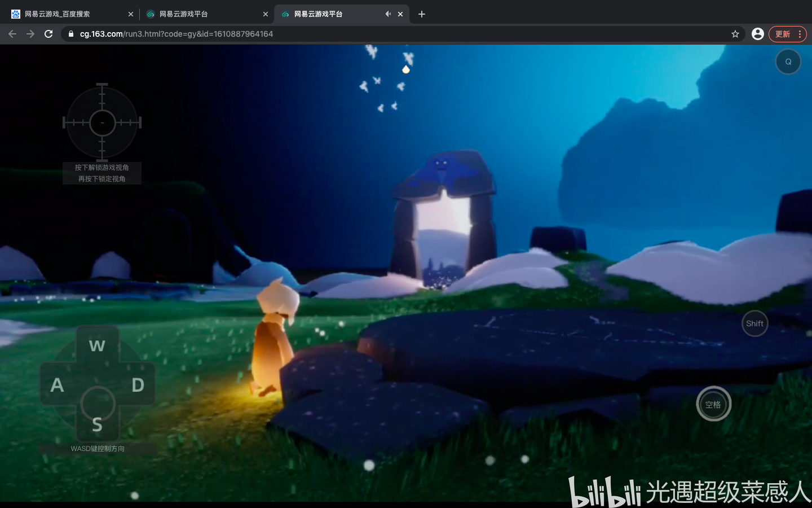Go back with browser back arrow
The height and width of the screenshot is (508, 812).
tap(12, 34)
